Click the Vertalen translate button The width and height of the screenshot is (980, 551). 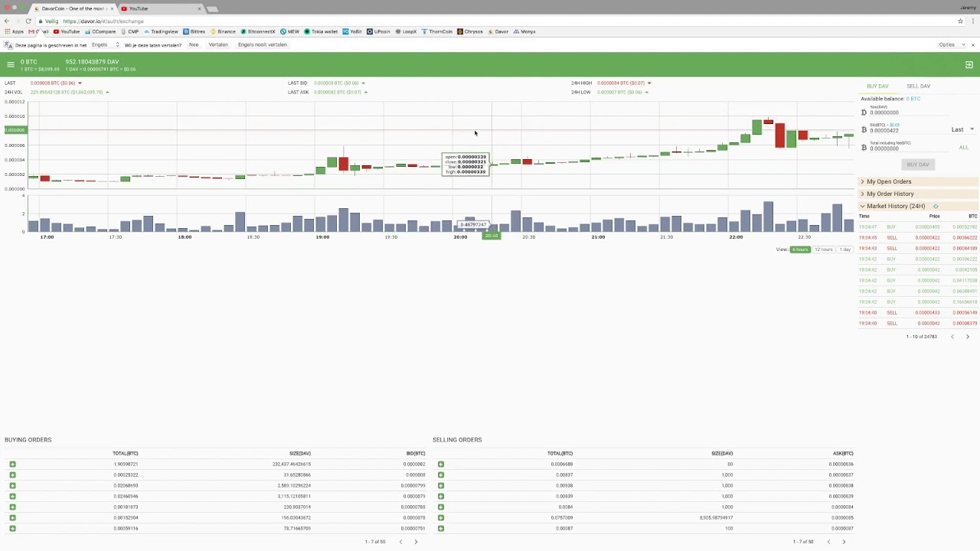click(x=218, y=44)
